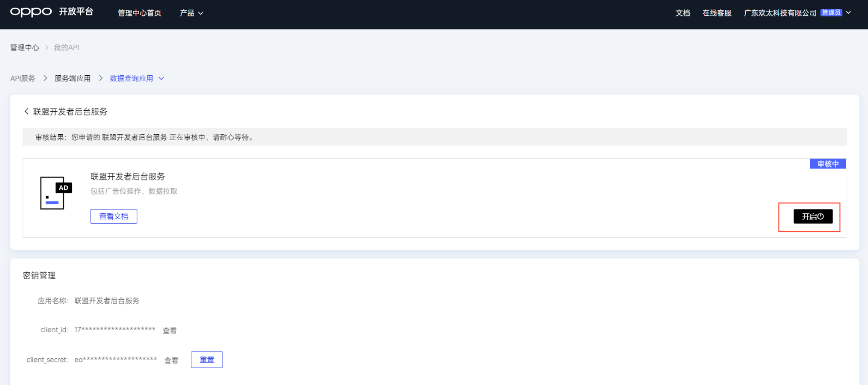The width and height of the screenshot is (868, 385).
Task: Click the 查看文档 button
Action: 113,216
